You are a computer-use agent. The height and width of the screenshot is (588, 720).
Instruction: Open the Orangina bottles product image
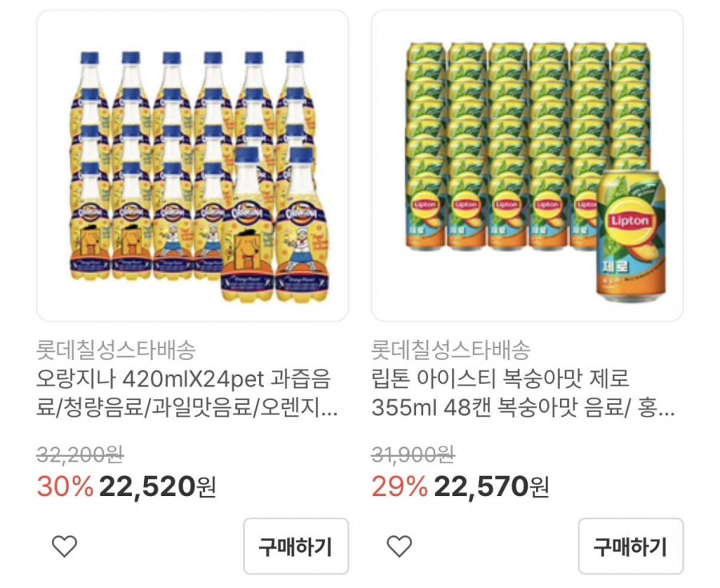(193, 166)
